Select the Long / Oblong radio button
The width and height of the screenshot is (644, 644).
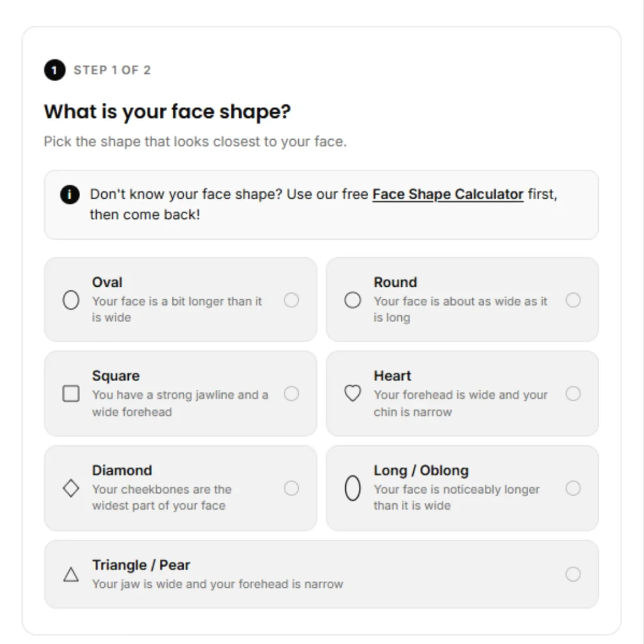pos(573,488)
